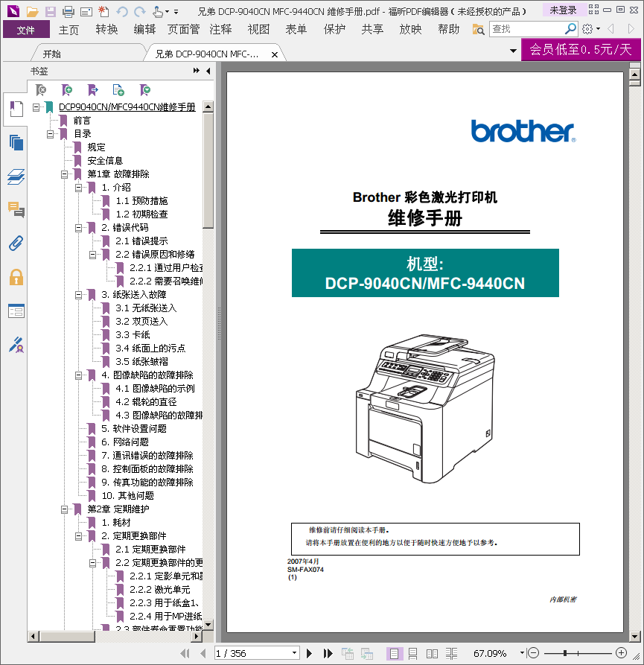
Task: Click the bookmark panel horizontal scrollbar thumb
Action: (x=67, y=636)
